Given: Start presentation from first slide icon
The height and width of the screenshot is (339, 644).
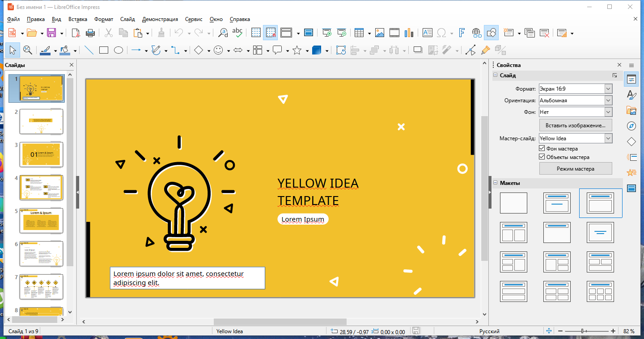Looking at the screenshot, I should 327,33.
